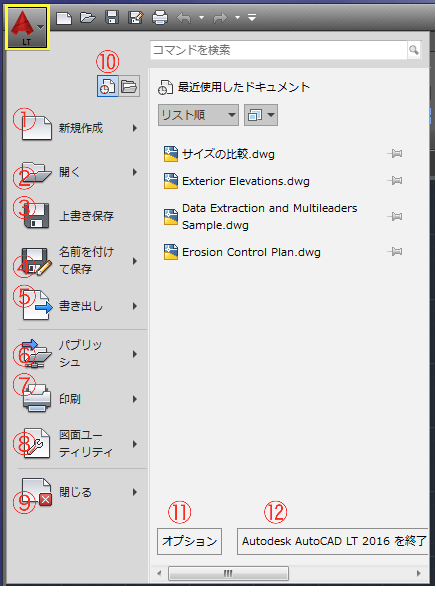
Task: Open Data Extraction and Multileaders Sample.dwg
Action: tap(269, 217)
